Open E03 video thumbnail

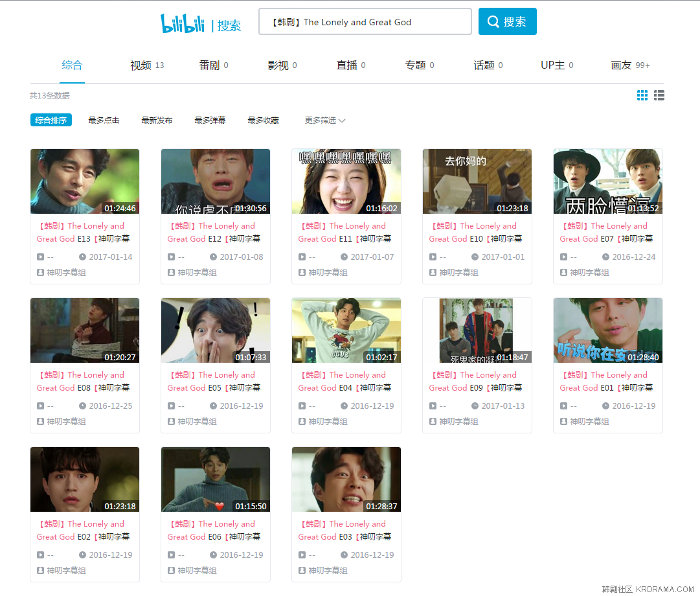[346, 479]
